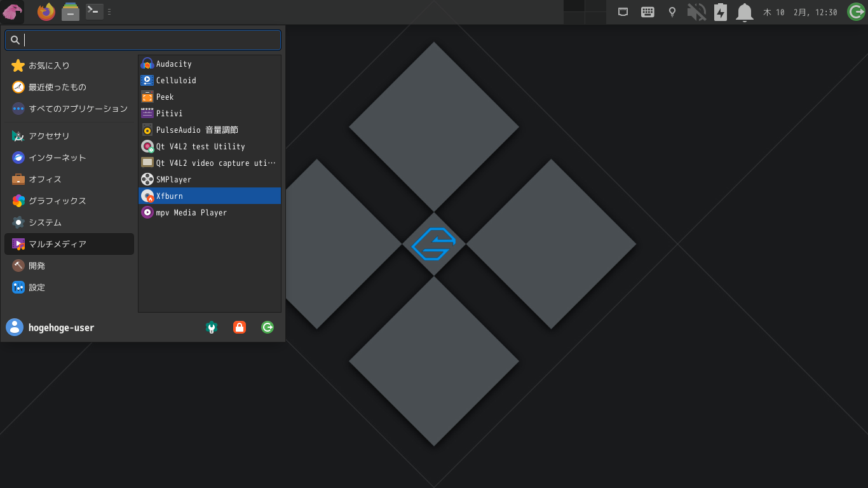This screenshot has height=488, width=868.
Task: Open the Pitivi video editor
Action: 210,113
